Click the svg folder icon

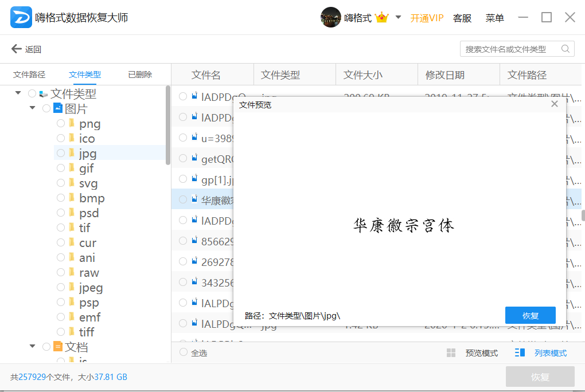72,183
